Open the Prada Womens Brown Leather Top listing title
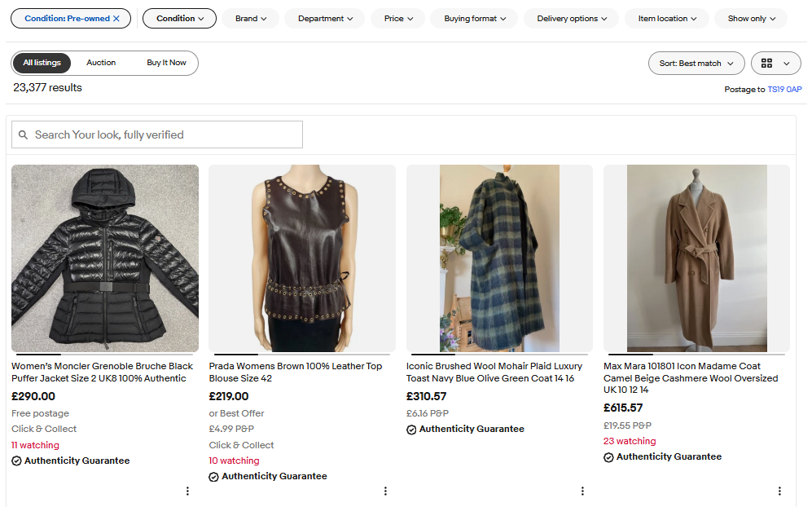Image resolution: width=812 pixels, height=507 pixels. click(x=295, y=373)
